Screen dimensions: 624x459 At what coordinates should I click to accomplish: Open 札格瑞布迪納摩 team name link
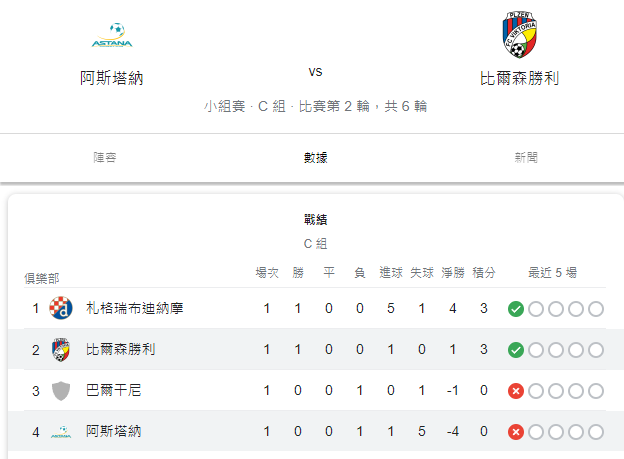(x=135, y=309)
